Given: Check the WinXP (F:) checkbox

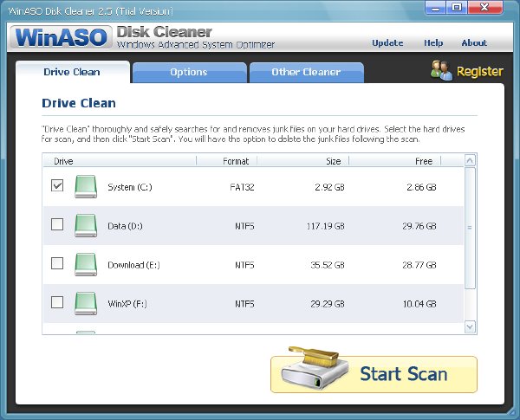Looking at the screenshot, I should [57, 302].
